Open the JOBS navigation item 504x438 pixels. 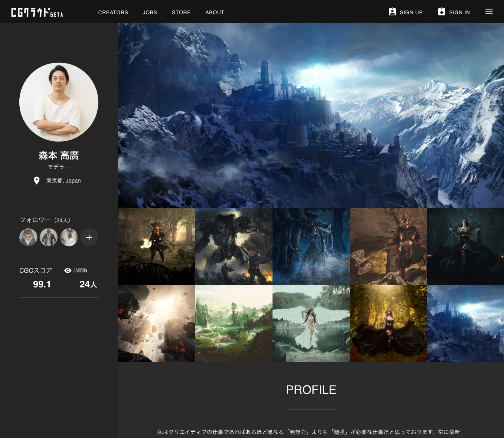click(x=149, y=12)
